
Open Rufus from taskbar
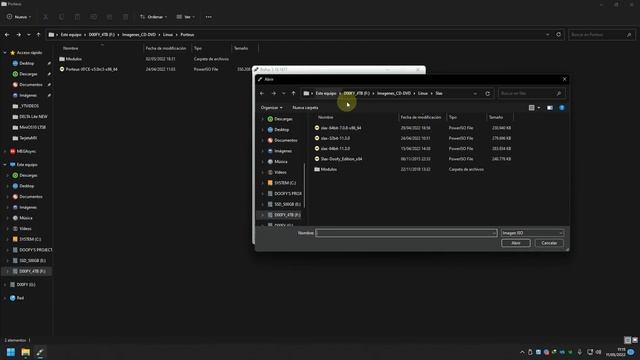pyautogui.click(x=40, y=352)
